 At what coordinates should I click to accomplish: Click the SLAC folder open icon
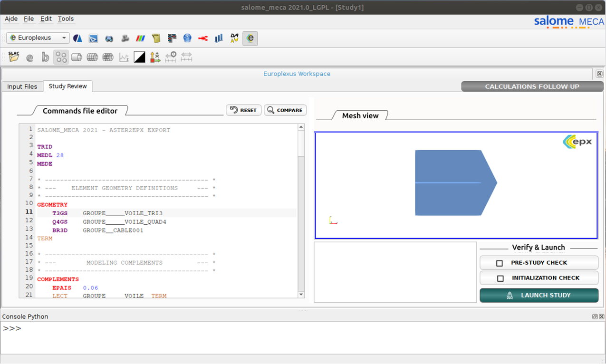pyautogui.click(x=14, y=57)
